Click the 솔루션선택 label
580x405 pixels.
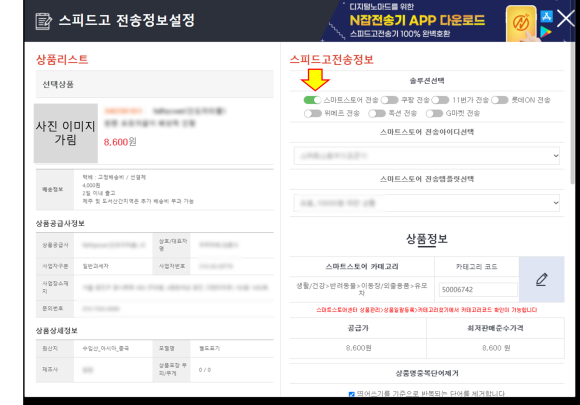click(x=427, y=81)
